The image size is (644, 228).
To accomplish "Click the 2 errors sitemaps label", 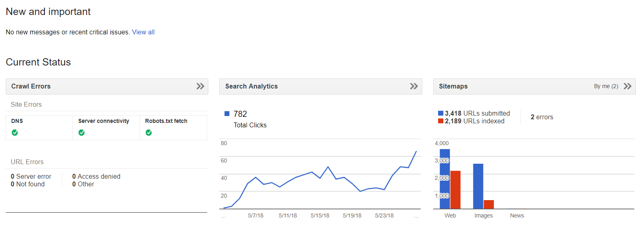I will point(542,117).
